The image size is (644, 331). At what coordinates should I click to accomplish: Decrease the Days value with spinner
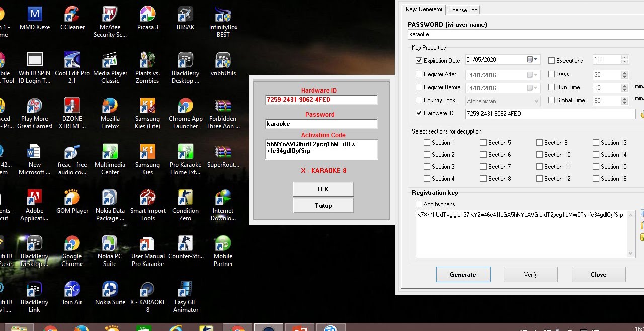pos(625,77)
